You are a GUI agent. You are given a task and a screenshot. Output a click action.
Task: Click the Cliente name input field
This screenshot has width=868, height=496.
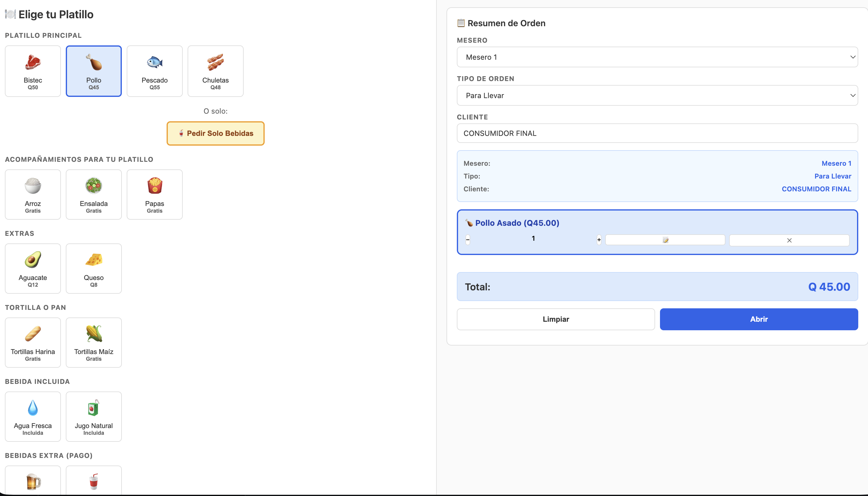(657, 133)
